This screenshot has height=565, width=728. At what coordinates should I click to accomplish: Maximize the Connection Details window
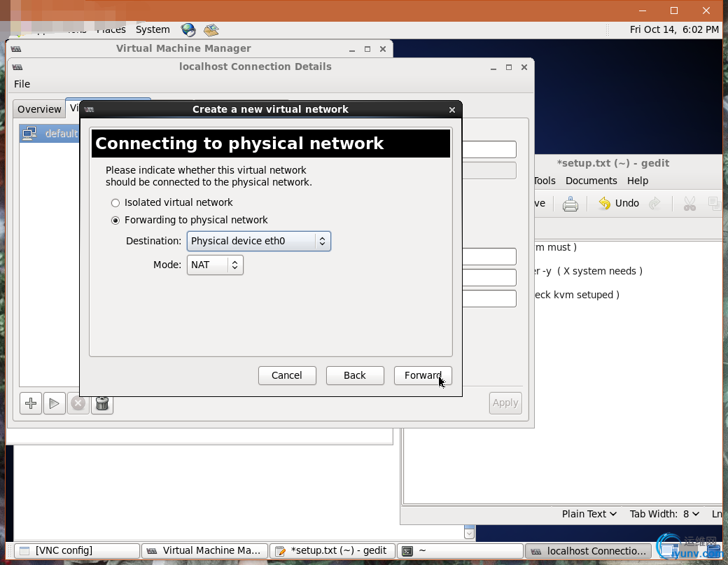pyautogui.click(x=509, y=67)
